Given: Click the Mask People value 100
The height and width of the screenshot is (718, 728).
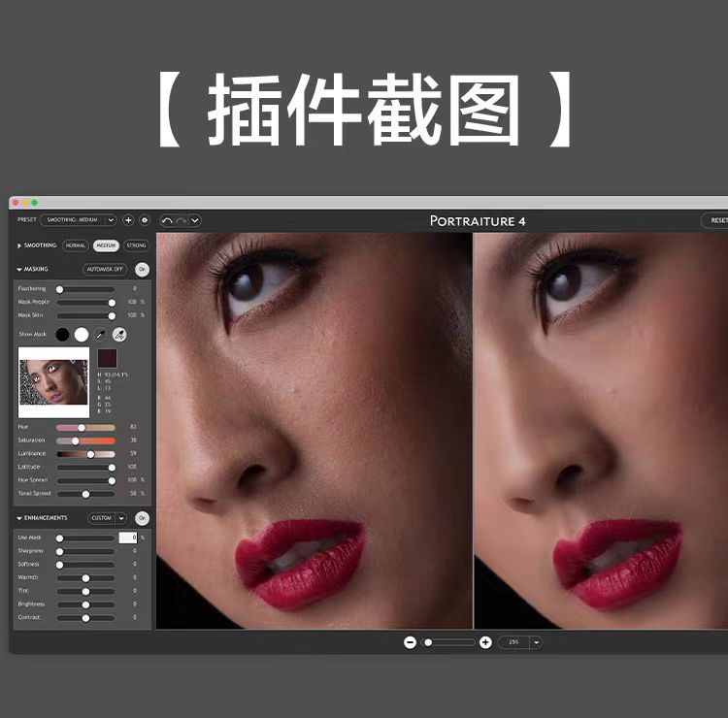Looking at the screenshot, I should [132, 302].
